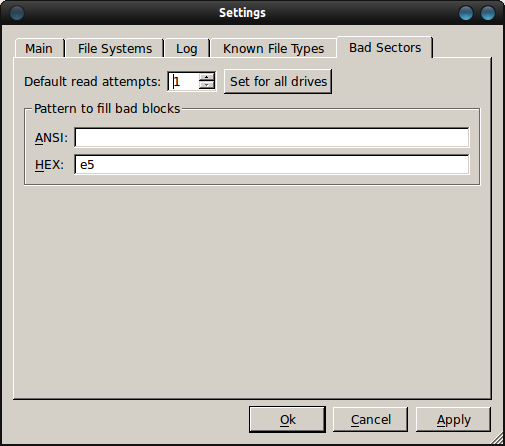The image size is (505, 446).
Task: Apply the bad sector settings
Action: coord(453,419)
